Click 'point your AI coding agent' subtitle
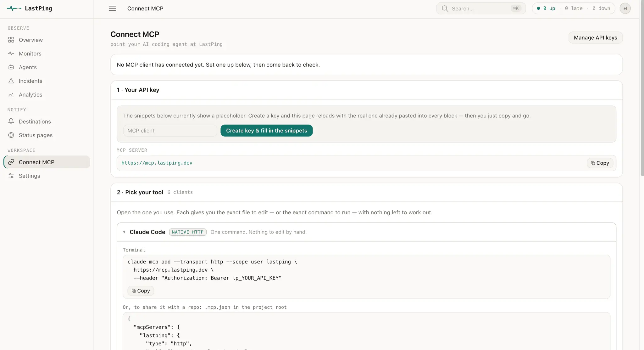This screenshot has width=644, height=350. coord(166,44)
